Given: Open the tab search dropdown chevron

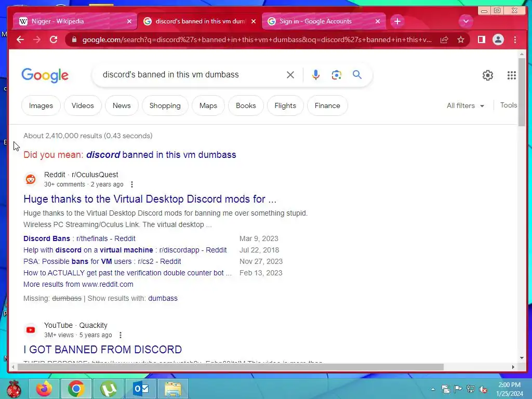Looking at the screenshot, I should [x=466, y=21].
